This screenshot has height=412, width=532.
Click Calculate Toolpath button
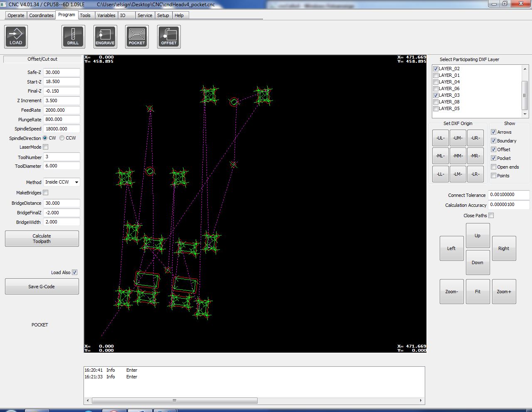point(42,238)
